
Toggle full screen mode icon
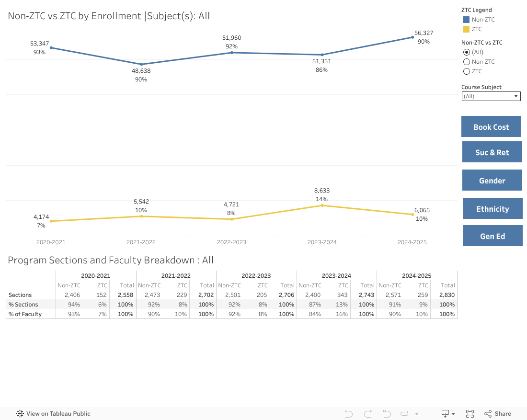[x=470, y=413]
